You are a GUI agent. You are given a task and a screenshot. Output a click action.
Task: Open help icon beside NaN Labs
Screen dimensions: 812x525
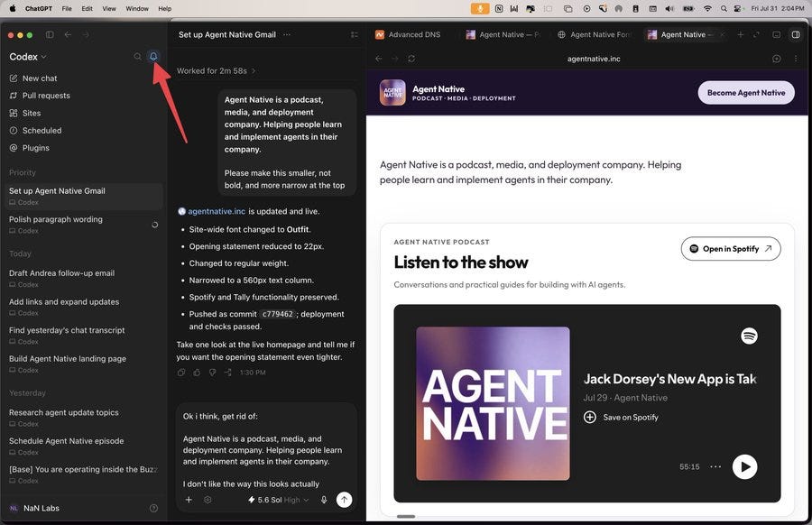153,509
